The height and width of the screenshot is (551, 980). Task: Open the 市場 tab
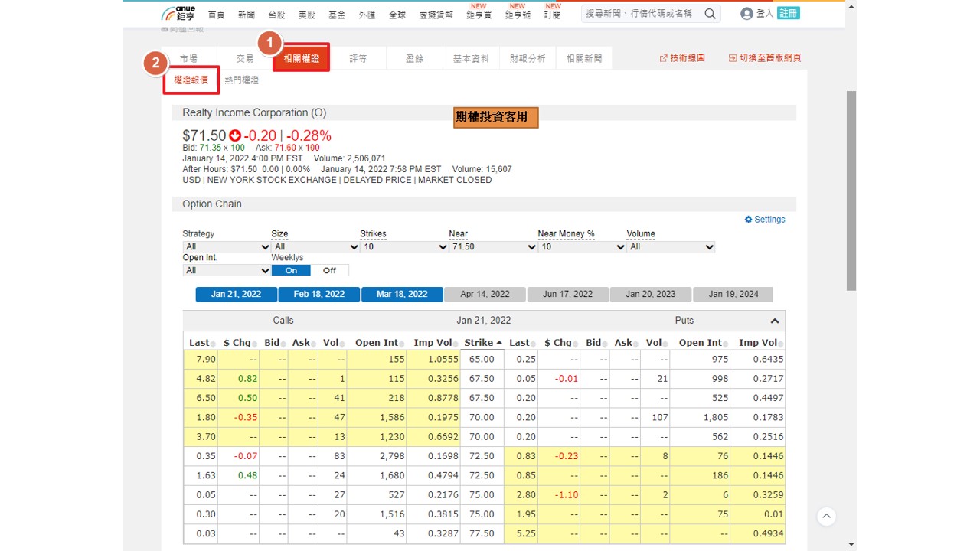pos(188,58)
